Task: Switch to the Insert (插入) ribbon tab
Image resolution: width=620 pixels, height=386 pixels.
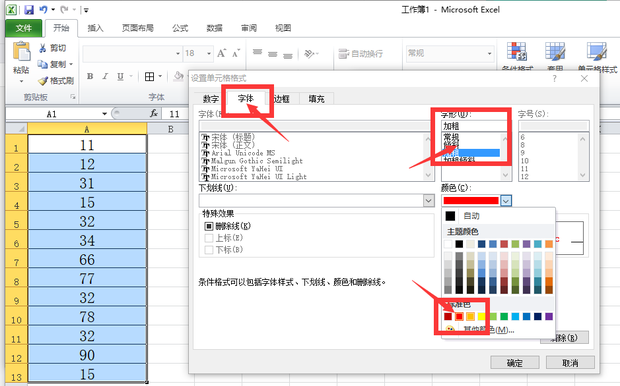Action: (95, 28)
